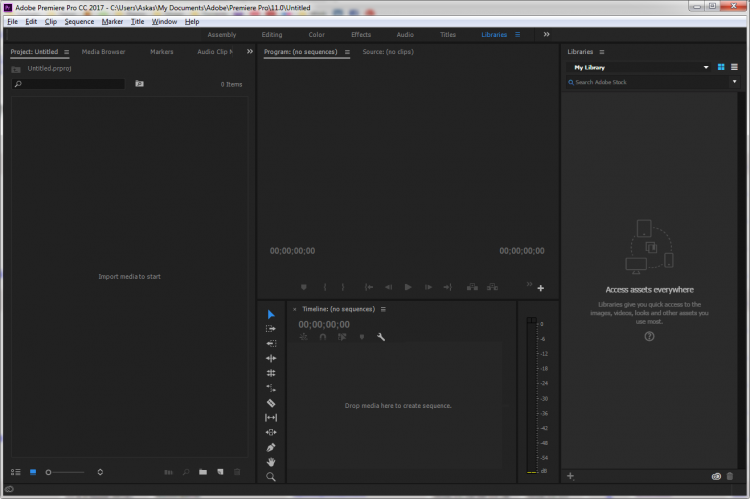Select the Selection tool arrow
The width and height of the screenshot is (750, 499).
tap(271, 314)
